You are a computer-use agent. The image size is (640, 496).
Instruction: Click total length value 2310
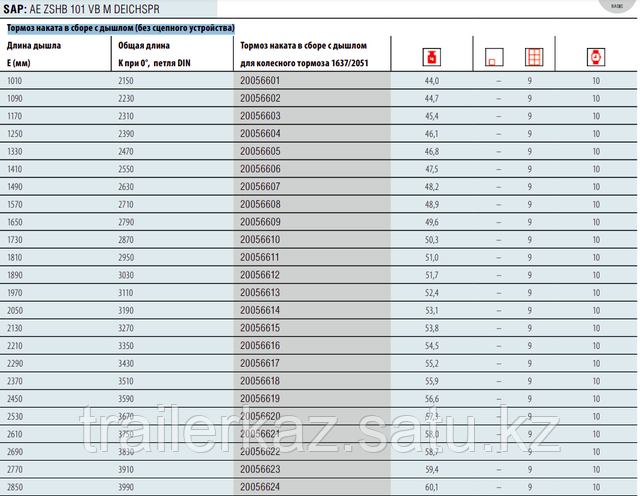pyautogui.click(x=126, y=116)
